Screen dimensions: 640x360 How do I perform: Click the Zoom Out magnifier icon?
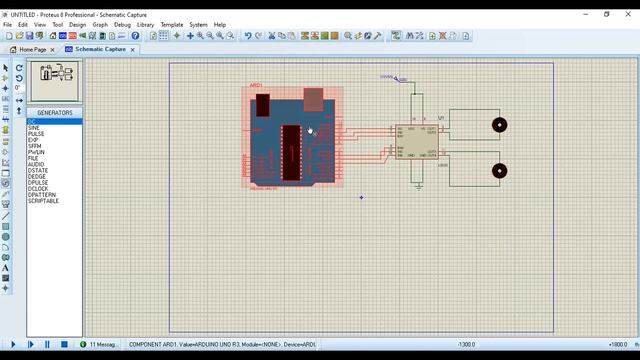210,36
